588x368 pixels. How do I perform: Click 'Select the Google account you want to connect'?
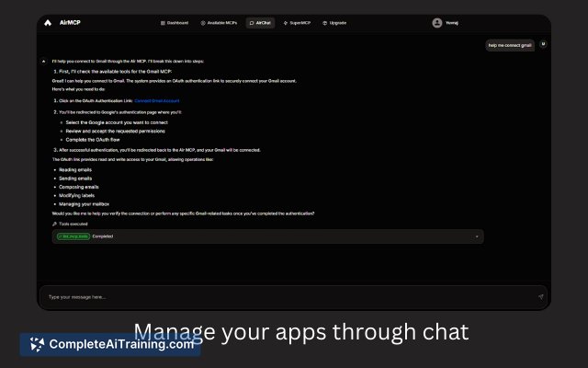click(x=117, y=122)
